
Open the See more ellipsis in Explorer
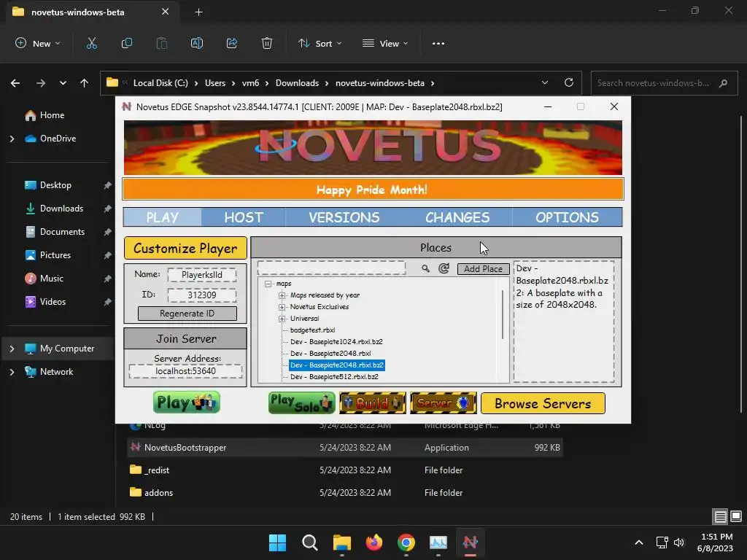coord(438,43)
